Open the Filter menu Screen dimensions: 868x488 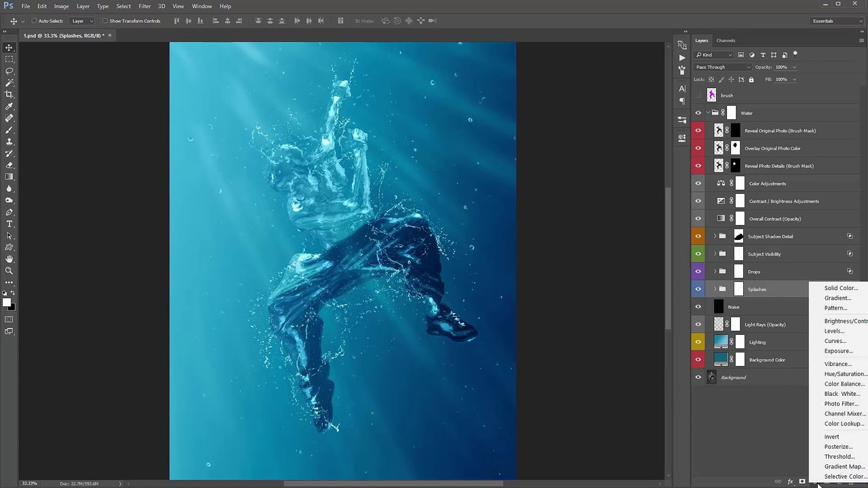(144, 6)
